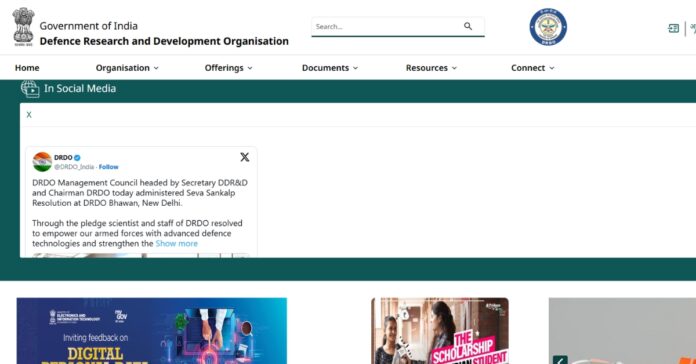
Task: Open the Scholarship student banner image
Action: pyautogui.click(x=440, y=331)
